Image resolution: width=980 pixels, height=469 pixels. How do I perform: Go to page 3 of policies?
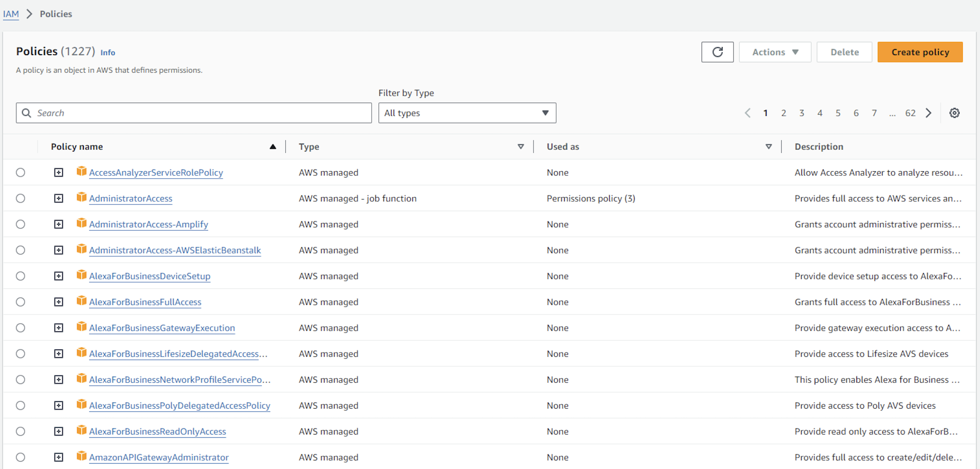(x=801, y=113)
